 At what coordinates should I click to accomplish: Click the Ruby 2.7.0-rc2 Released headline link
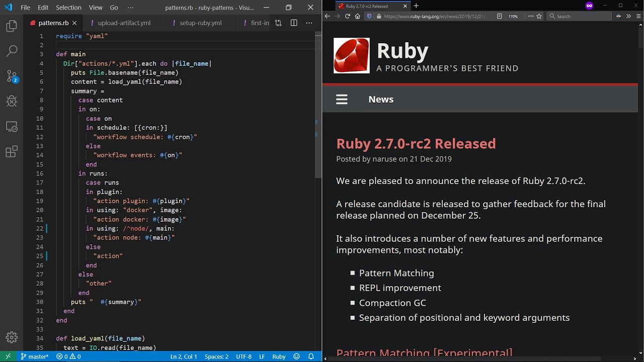416,143
